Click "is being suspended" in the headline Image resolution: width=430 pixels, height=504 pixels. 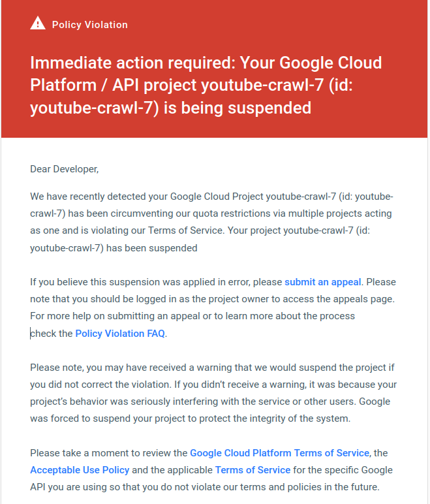(237, 108)
